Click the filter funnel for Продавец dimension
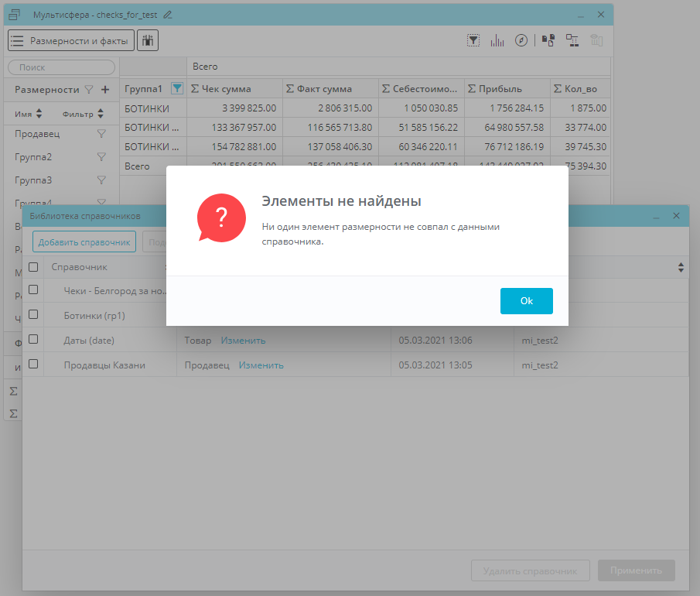The image size is (700, 596). [101, 134]
